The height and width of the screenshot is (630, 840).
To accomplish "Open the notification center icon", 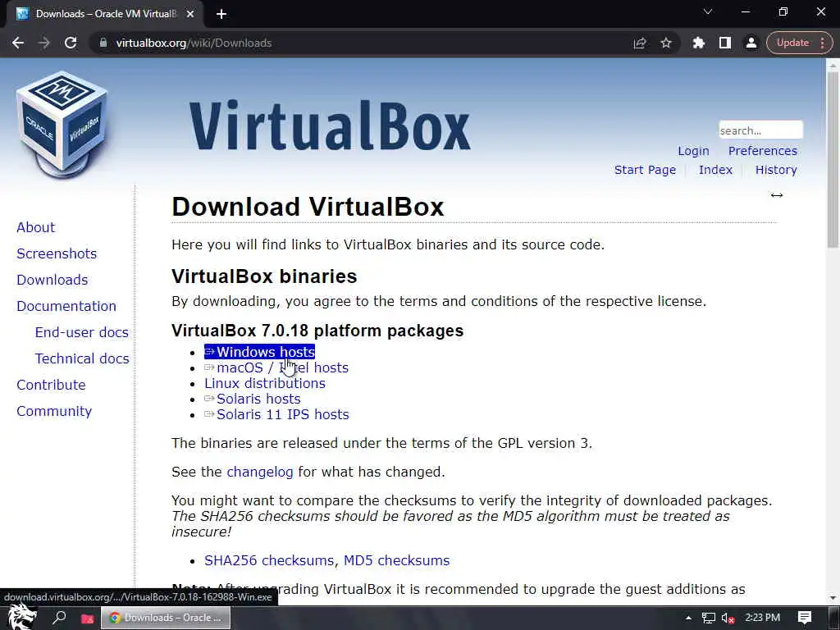I will 805,618.
